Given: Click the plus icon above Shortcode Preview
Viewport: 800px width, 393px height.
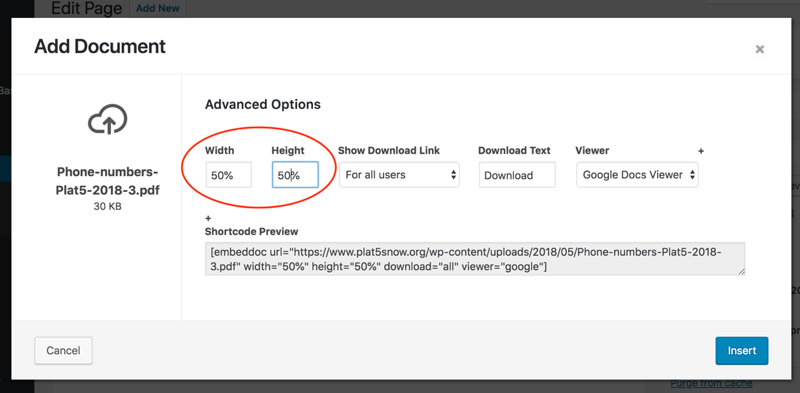Looking at the screenshot, I should [x=208, y=218].
